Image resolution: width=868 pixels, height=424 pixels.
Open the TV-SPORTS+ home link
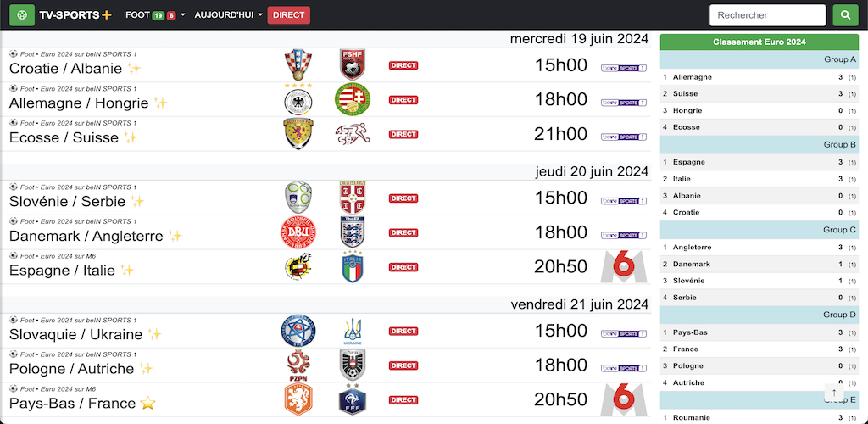pos(75,15)
